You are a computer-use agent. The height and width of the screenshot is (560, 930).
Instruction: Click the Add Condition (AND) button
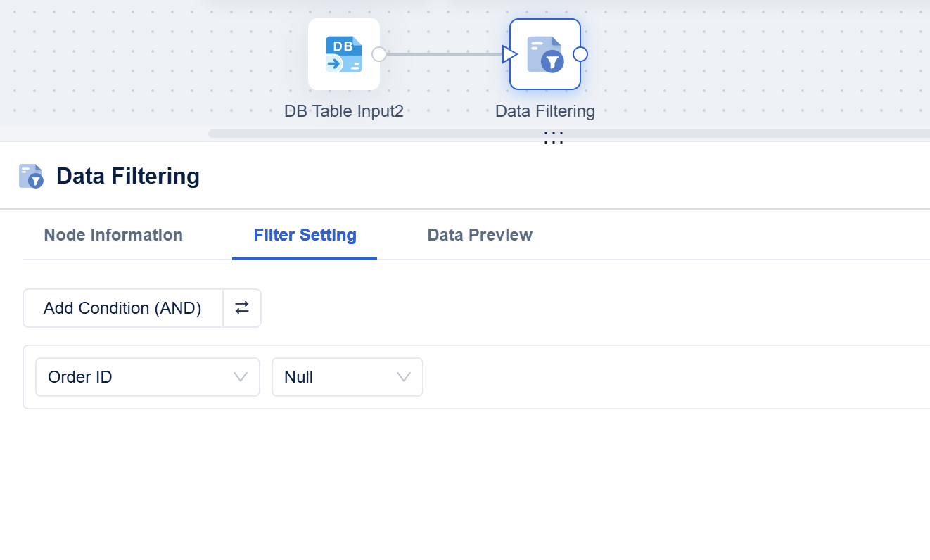pyautogui.click(x=122, y=308)
